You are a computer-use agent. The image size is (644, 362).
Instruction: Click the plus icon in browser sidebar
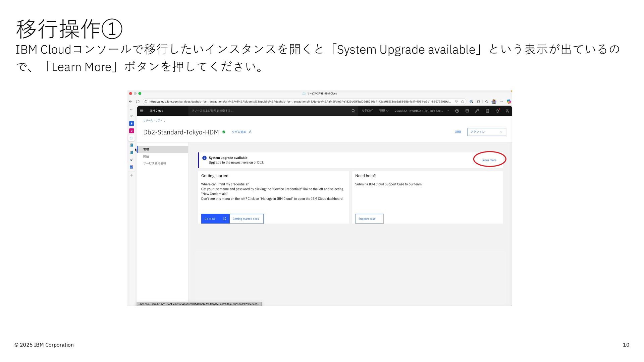click(x=131, y=175)
